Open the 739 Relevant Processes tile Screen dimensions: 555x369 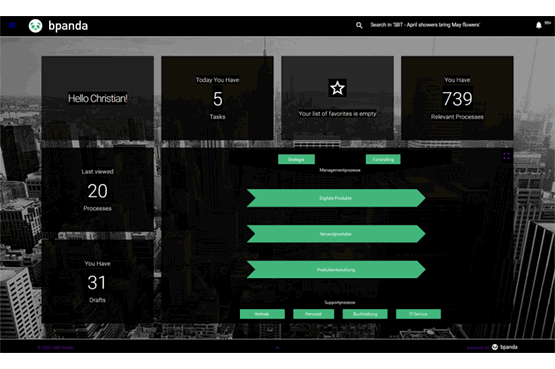(457, 98)
